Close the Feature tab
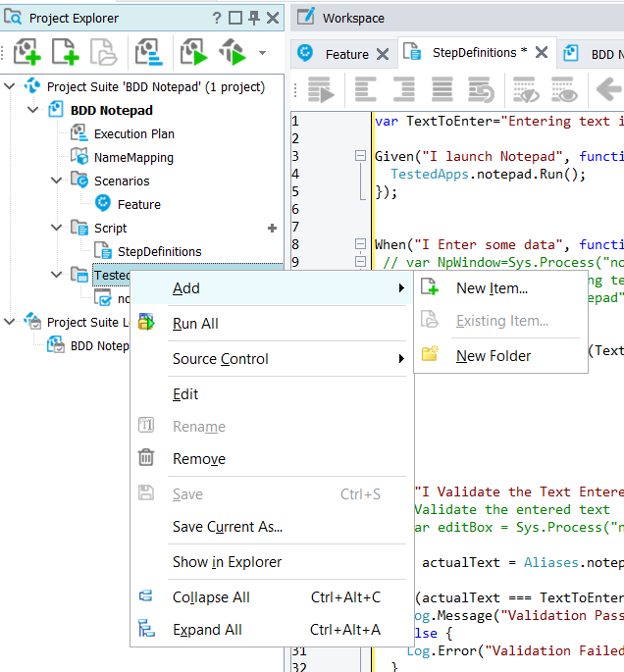Viewport: 624px width, 672px height. pos(383,54)
